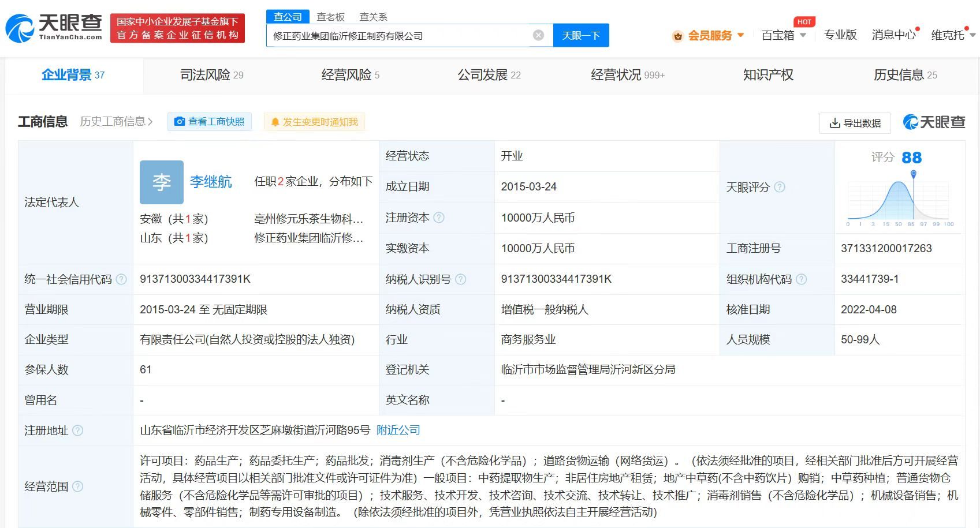Switch to the 查老板 tab
The height and width of the screenshot is (528, 980).
click(x=330, y=17)
